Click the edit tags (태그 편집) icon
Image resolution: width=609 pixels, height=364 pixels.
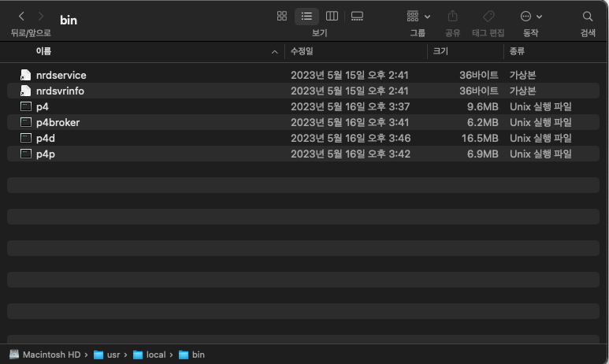(x=488, y=17)
